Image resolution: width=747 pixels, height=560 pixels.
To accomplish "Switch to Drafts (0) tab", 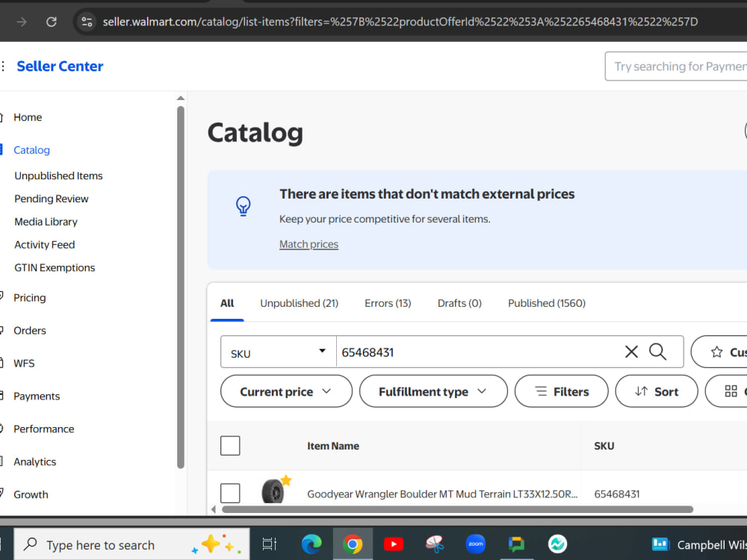I will coord(459,303).
